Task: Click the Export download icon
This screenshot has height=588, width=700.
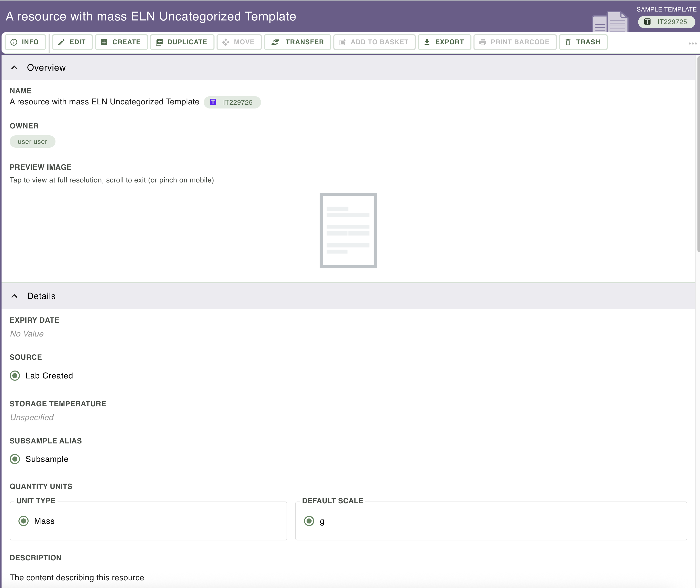Action: click(427, 42)
